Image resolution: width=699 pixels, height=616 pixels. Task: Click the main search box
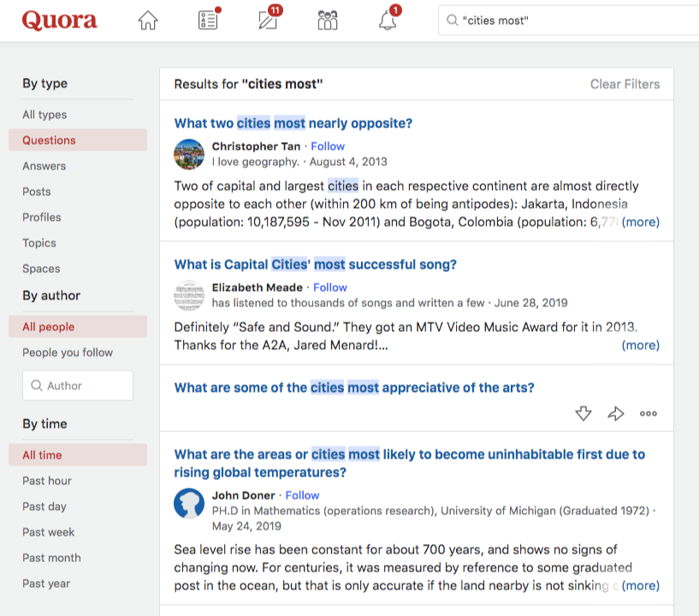(568, 21)
